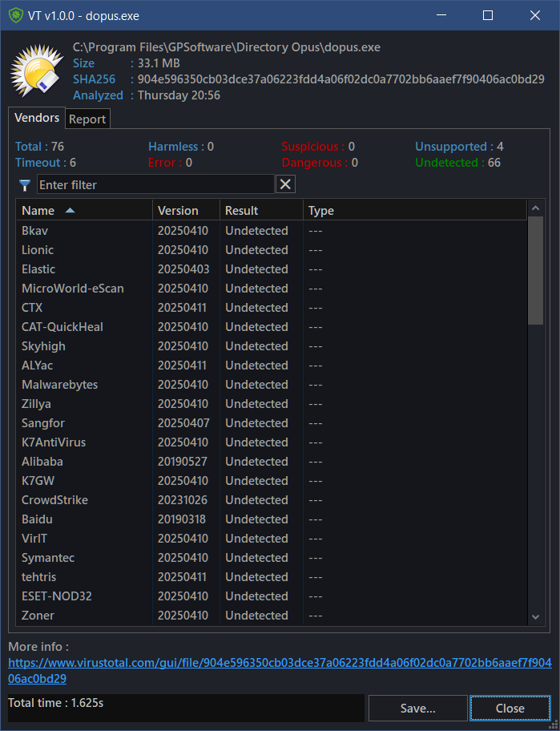Click Baidu's version 20190318 cell
Image resolution: width=560 pixels, height=731 pixels.
tap(182, 519)
